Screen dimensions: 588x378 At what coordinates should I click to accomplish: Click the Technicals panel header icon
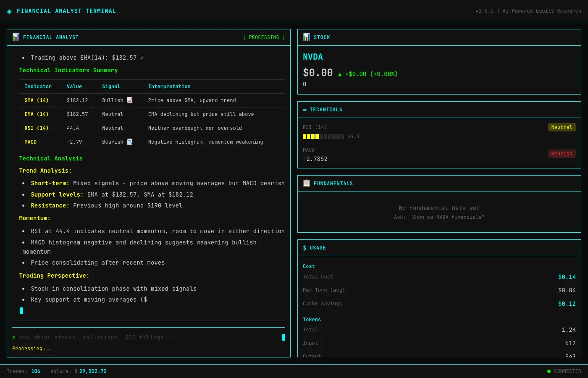[x=304, y=110]
